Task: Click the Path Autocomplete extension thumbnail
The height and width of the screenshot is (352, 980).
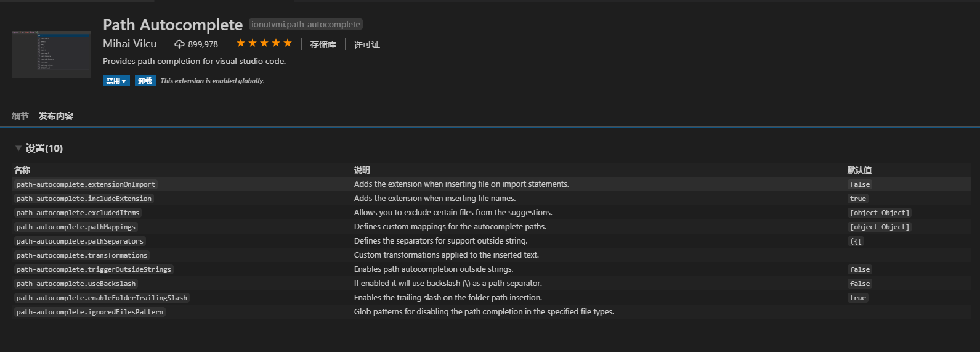Action: coord(51,54)
